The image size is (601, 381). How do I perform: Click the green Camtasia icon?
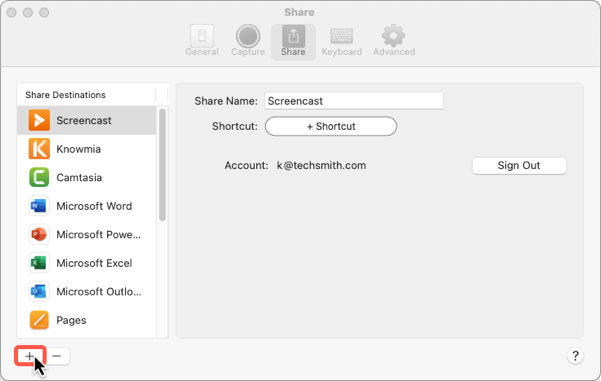click(39, 177)
